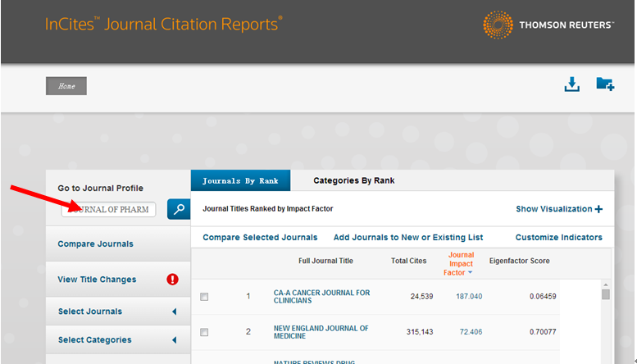Viewport: 637px width, 364px height.
Task: Click the red title changes alert icon
Action: (x=172, y=280)
